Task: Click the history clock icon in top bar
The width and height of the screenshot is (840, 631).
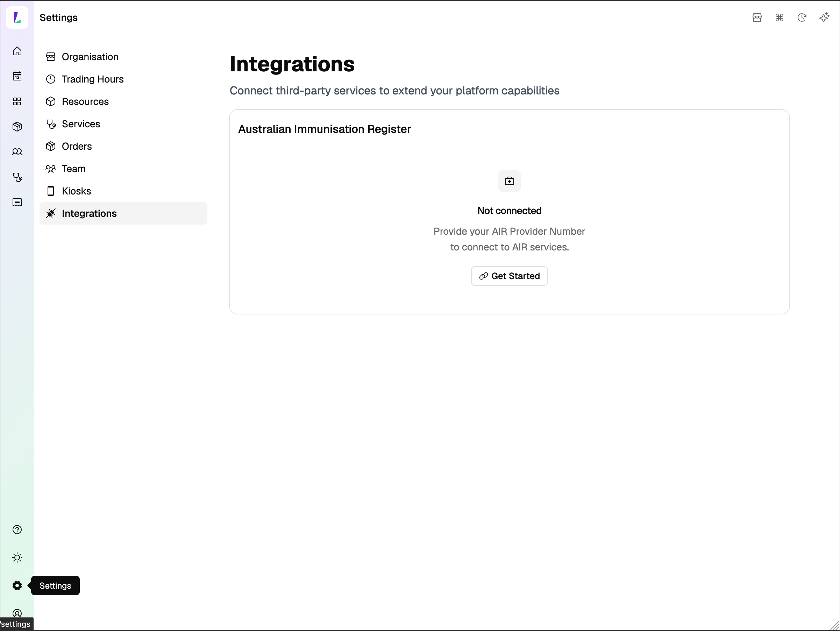Action: point(802,17)
